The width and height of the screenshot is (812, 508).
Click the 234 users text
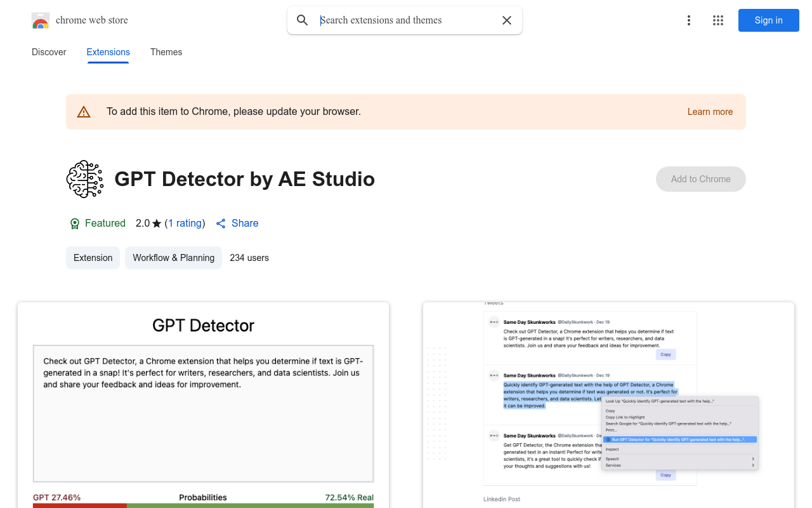pos(249,258)
